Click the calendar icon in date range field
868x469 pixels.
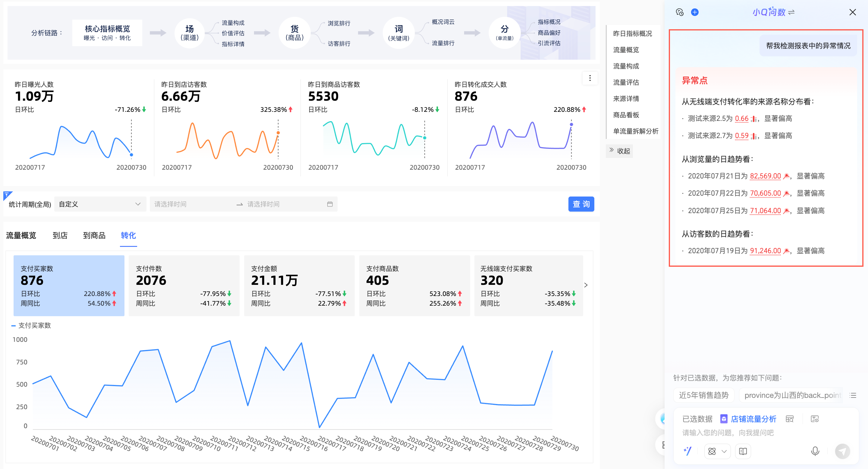pos(329,204)
